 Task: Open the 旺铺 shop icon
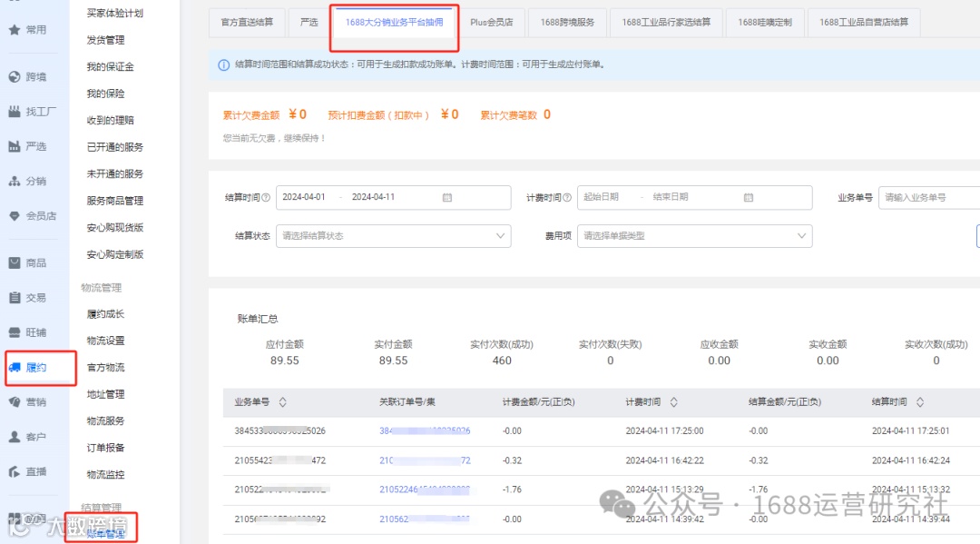coord(15,332)
